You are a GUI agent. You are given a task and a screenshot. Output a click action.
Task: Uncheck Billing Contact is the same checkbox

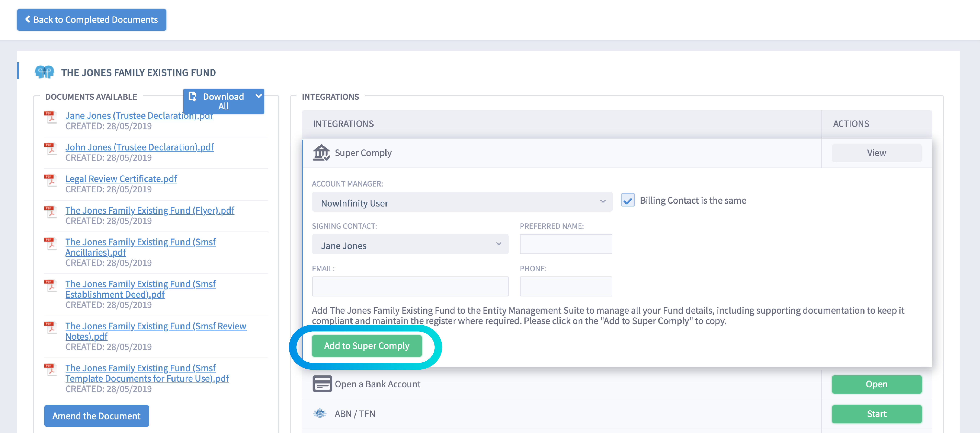coord(628,200)
